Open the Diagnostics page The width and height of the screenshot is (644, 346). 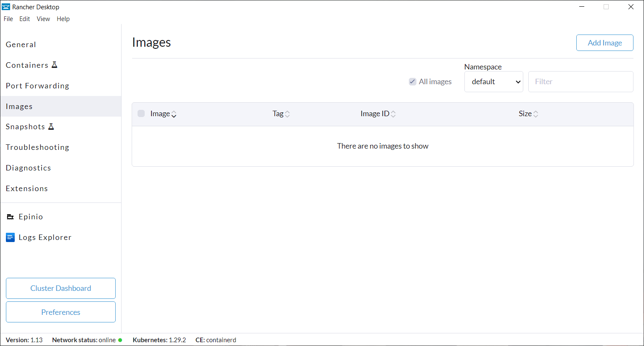coord(61,168)
